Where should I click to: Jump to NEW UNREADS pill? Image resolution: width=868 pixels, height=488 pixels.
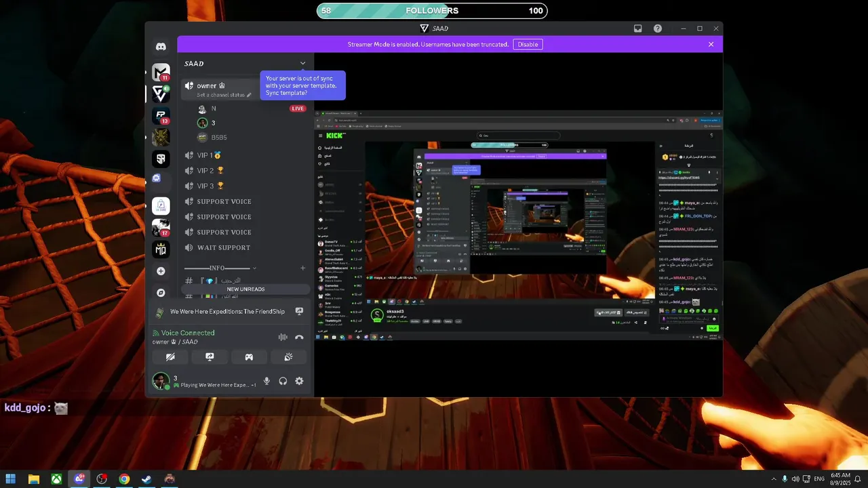(x=245, y=289)
